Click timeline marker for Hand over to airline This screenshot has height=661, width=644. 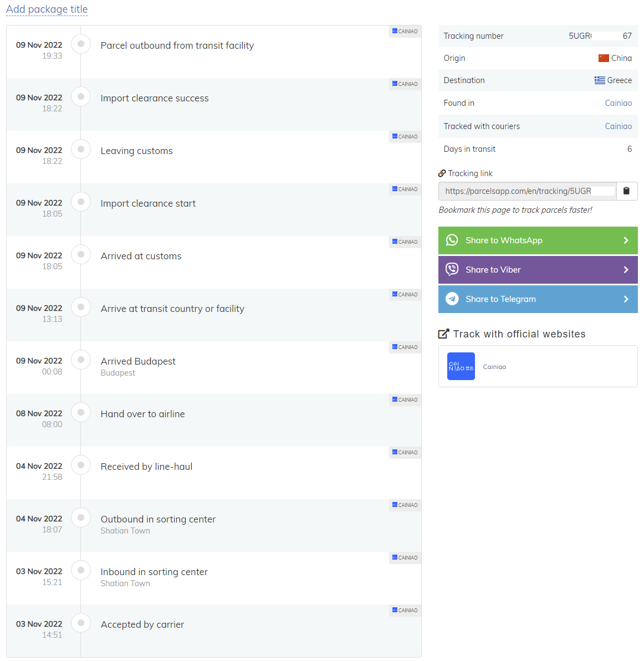pyautogui.click(x=81, y=412)
